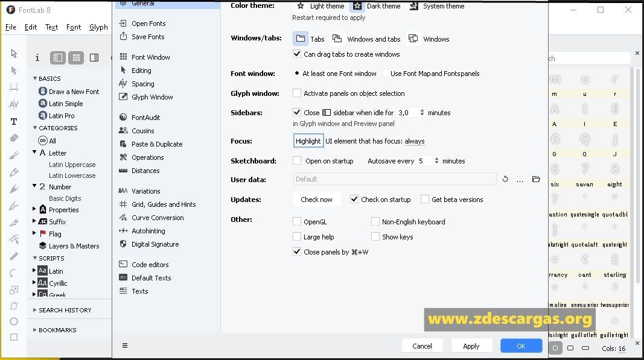
Task: Toggle Check on startup for updates
Action: tap(354, 199)
